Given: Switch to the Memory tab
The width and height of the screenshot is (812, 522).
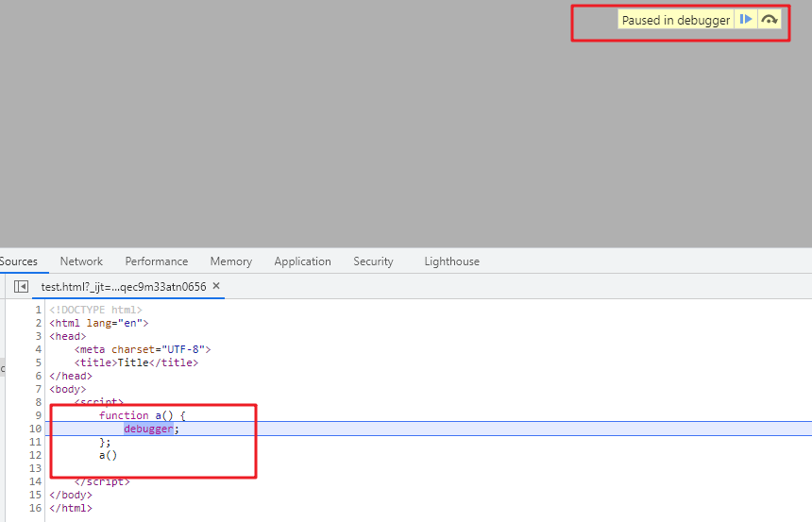Looking at the screenshot, I should [x=231, y=261].
